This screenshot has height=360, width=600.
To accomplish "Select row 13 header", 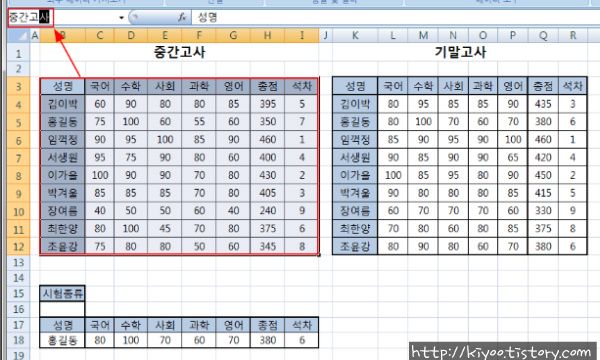I will 18,263.
